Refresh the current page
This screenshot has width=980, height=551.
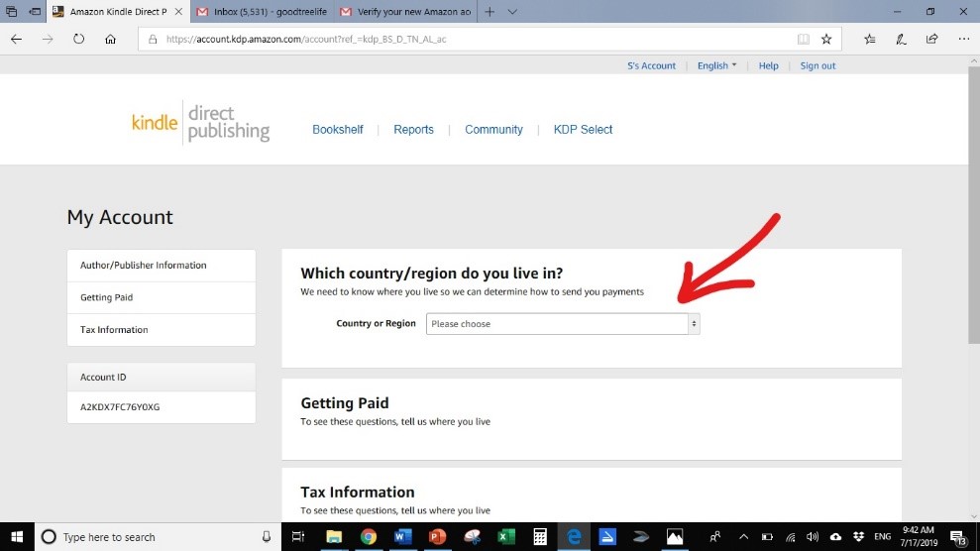(x=78, y=39)
